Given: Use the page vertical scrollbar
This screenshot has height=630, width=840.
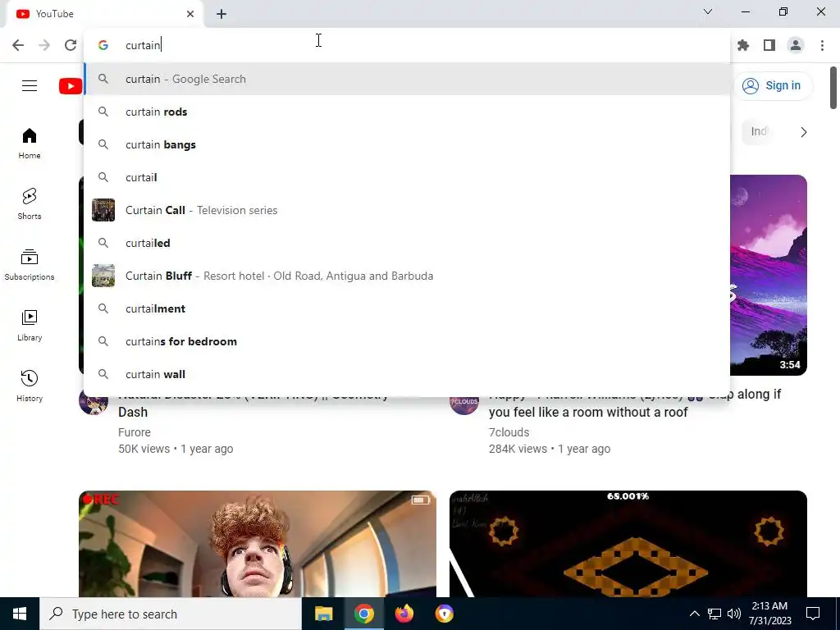Looking at the screenshot, I should [x=833, y=88].
